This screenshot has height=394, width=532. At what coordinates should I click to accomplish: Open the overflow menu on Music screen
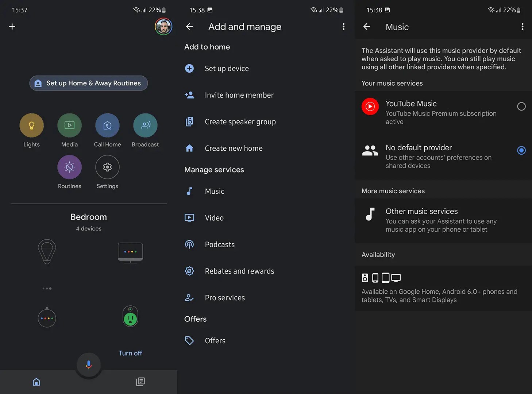(x=522, y=26)
